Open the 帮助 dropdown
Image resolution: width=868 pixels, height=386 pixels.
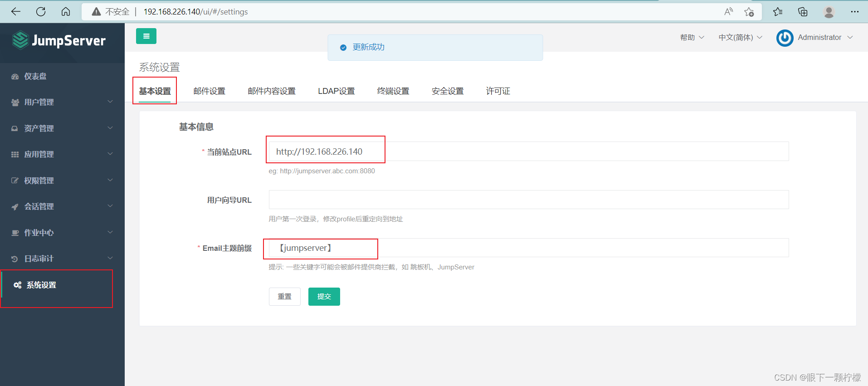point(692,37)
